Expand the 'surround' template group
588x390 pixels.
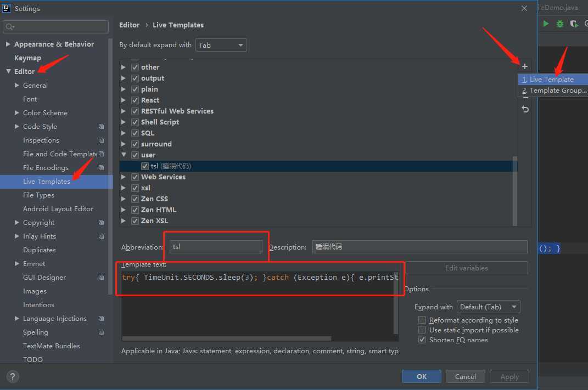(x=124, y=144)
